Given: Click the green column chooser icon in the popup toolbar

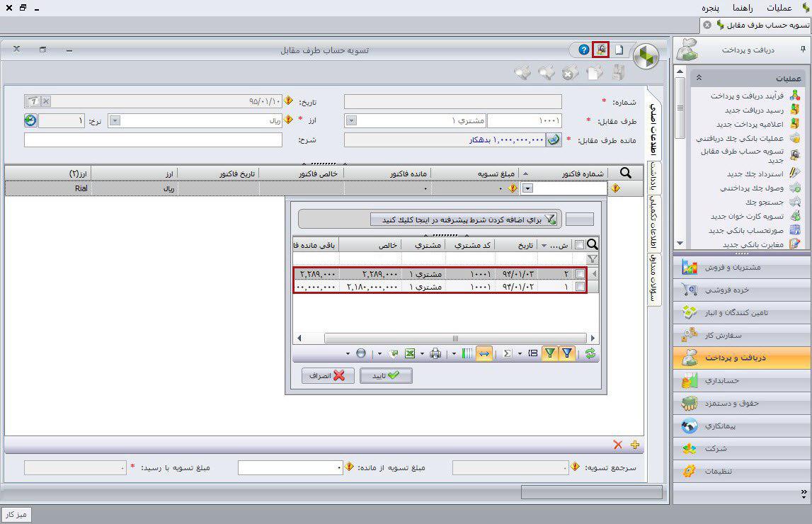Looking at the screenshot, I should [467, 353].
